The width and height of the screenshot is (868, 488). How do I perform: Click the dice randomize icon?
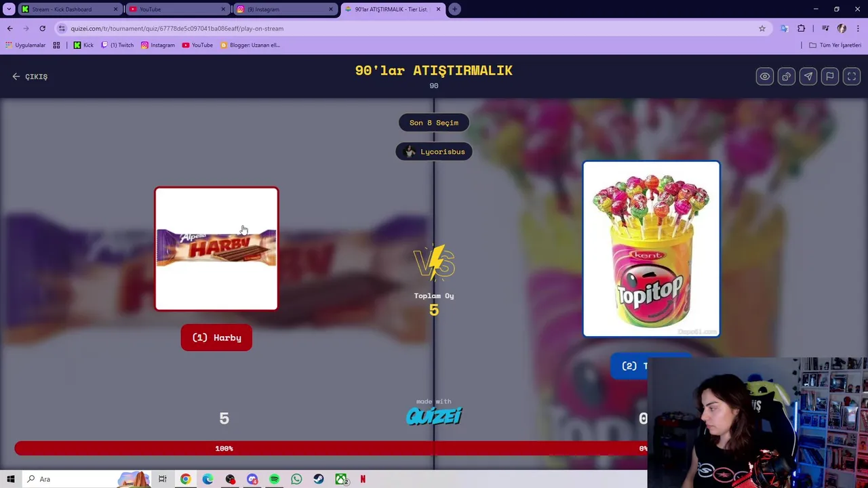point(786,77)
